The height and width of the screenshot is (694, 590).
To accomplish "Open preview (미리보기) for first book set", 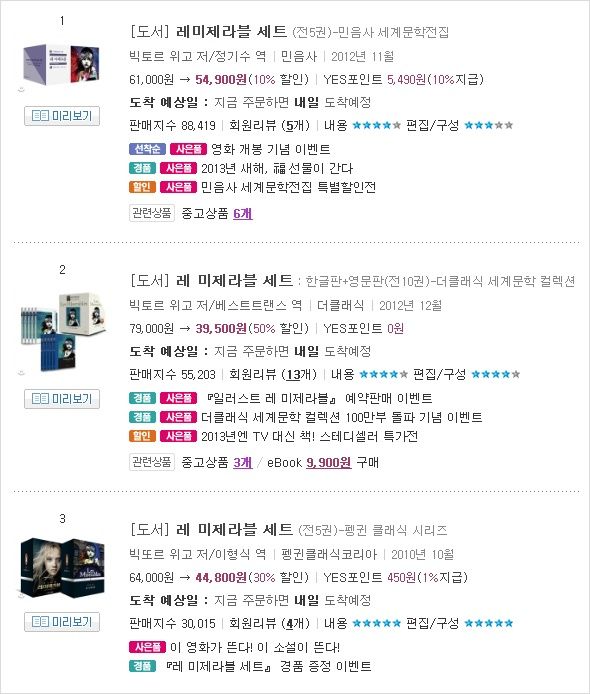I will 62,116.
